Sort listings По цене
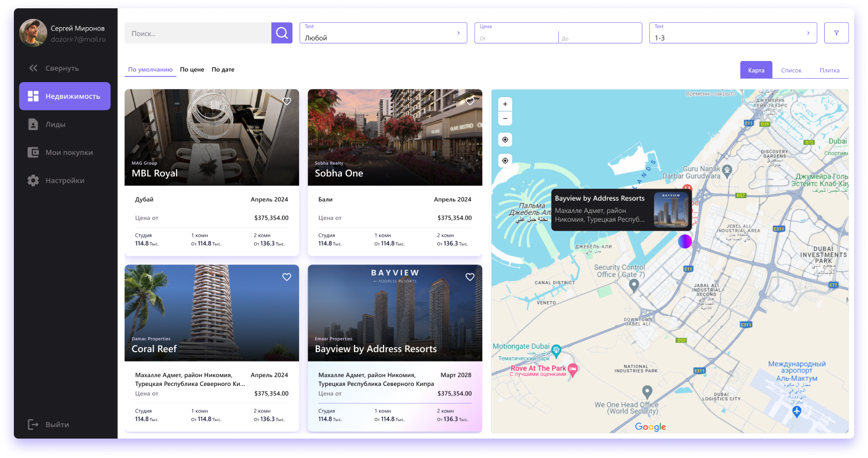This screenshot has width=868, height=458. (x=192, y=70)
